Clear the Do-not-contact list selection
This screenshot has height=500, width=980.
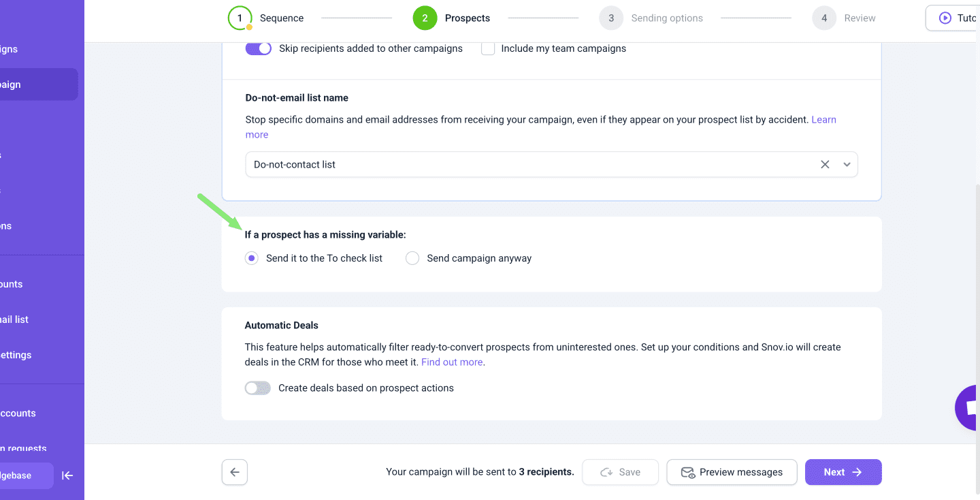[x=825, y=164]
